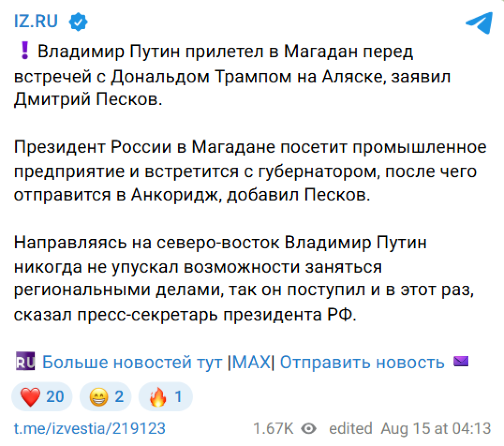Click the "edited" label
This screenshot has height=446, width=504.
(350, 428)
